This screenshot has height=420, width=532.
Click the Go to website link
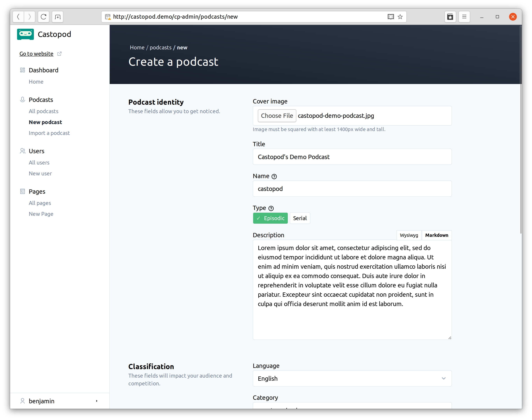point(40,53)
